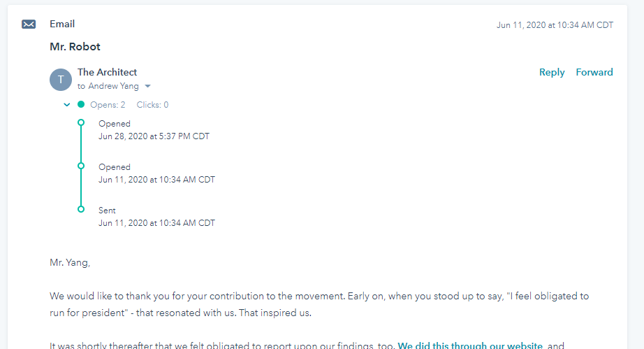The width and height of the screenshot is (644, 349).
Task: Select the timeline marker for Jun 28 open
Action: click(81, 122)
